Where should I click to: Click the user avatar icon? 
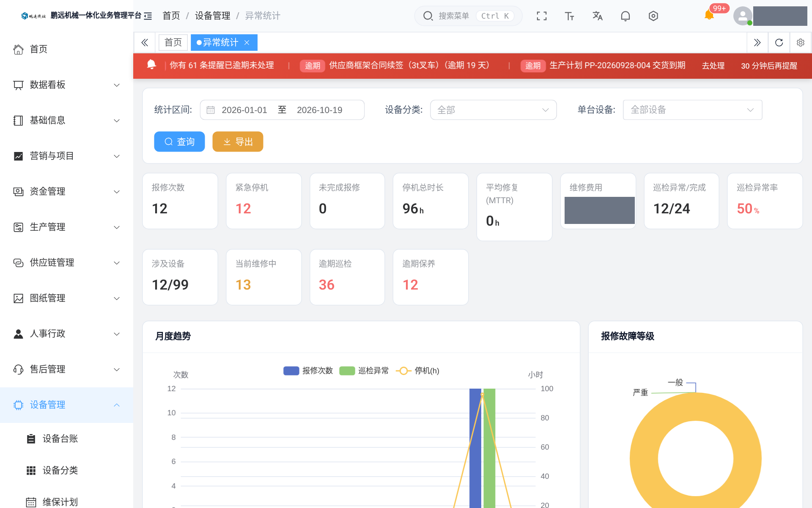coord(743,16)
